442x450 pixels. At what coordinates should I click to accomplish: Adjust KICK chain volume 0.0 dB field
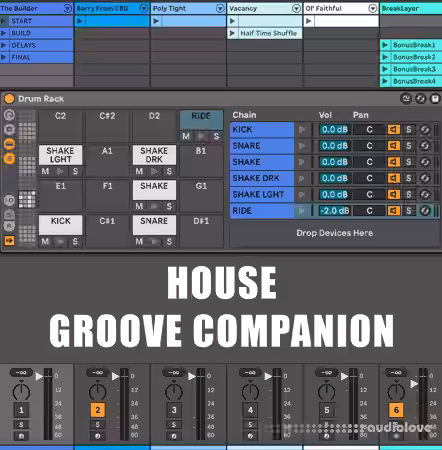[335, 130]
